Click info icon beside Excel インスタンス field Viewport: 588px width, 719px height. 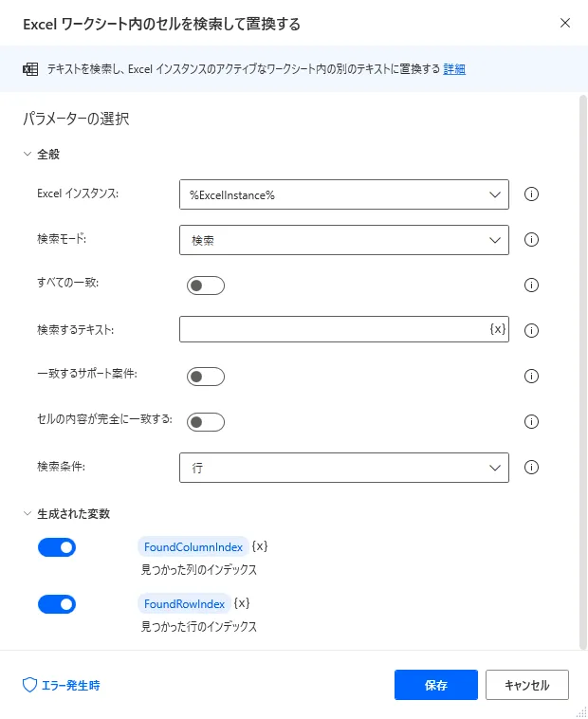coord(532,194)
